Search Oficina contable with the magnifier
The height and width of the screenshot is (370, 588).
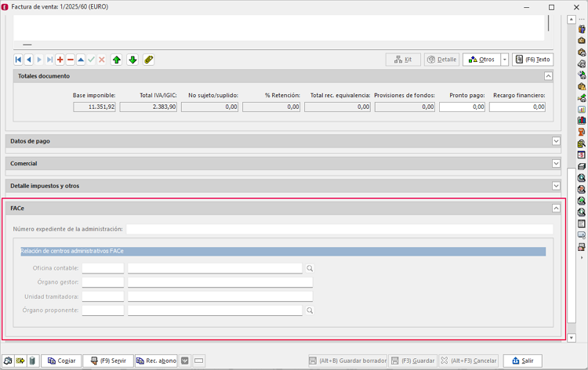tap(310, 268)
